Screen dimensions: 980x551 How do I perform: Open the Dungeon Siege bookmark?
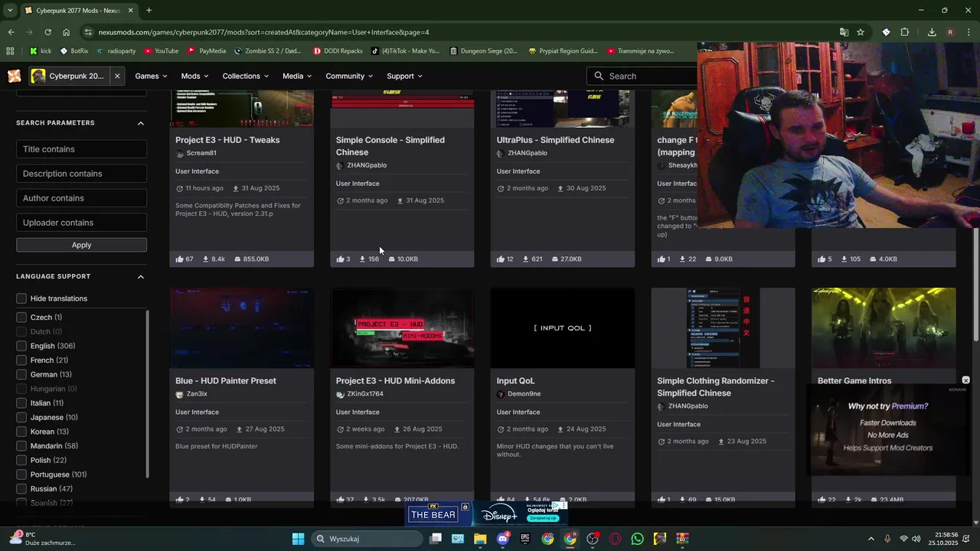coord(483,51)
